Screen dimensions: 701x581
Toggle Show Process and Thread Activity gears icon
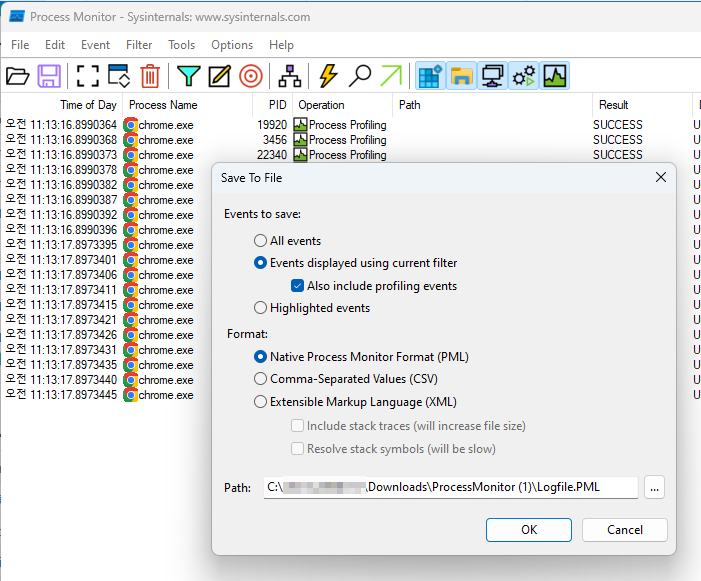click(x=524, y=76)
